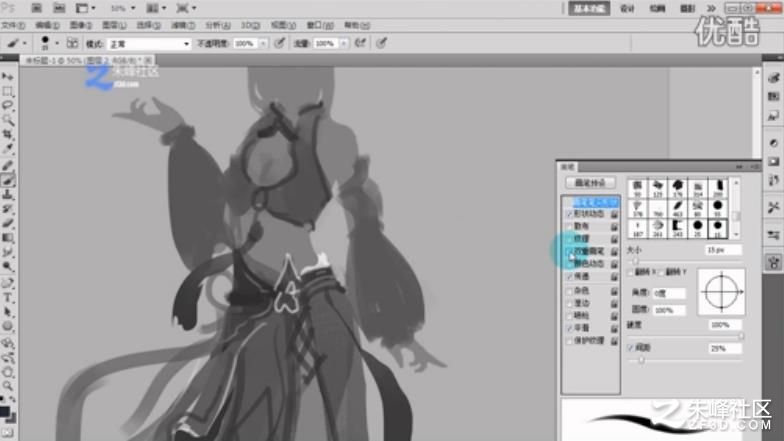This screenshot has width=784, height=441.
Task: Select the Hand tool
Action: pyautogui.click(x=8, y=372)
